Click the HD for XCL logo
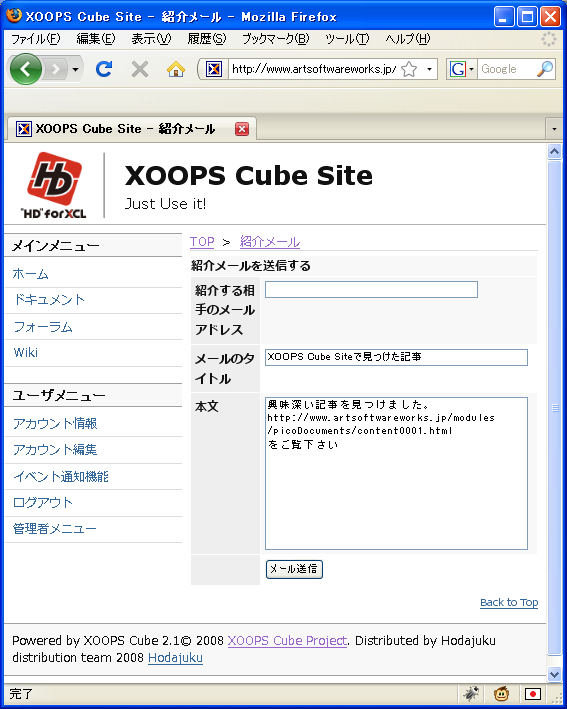The width and height of the screenshot is (567, 709). click(x=54, y=185)
